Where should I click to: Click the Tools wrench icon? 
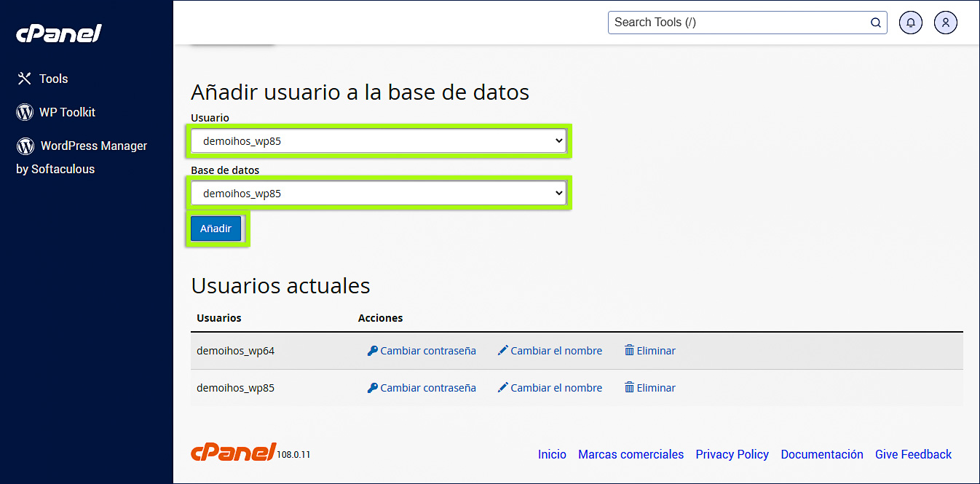(24, 79)
